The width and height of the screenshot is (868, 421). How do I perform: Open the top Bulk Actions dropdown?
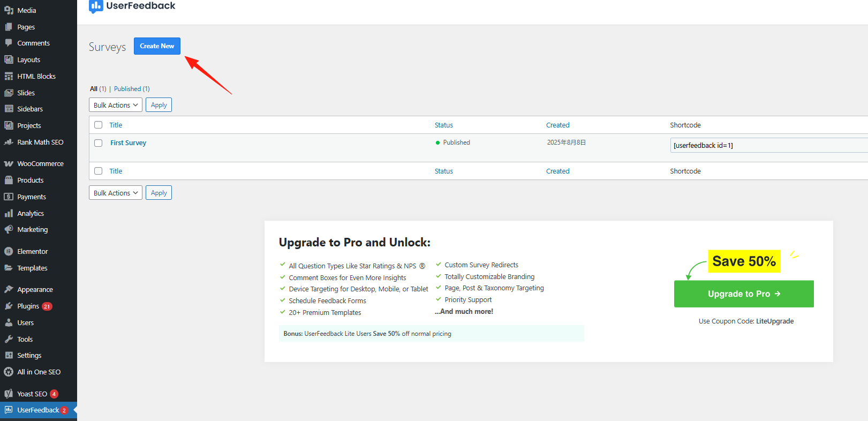pyautogui.click(x=116, y=105)
